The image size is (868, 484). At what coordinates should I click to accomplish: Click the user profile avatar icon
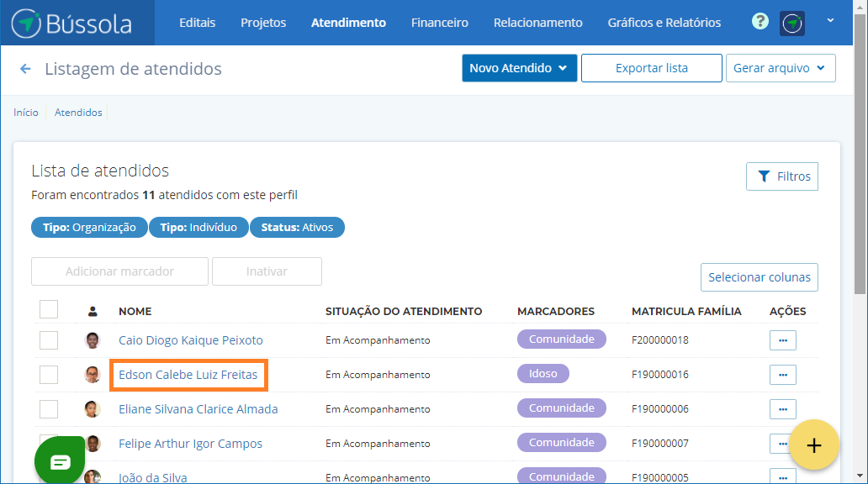[x=792, y=24]
